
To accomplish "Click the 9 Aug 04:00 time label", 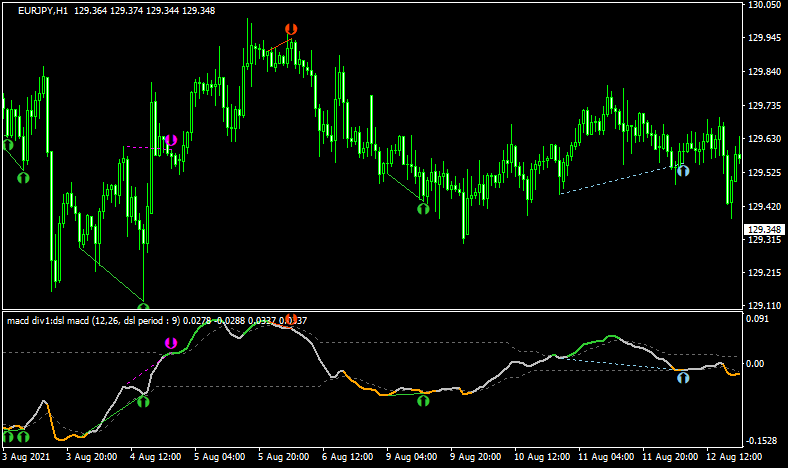I will [412, 457].
